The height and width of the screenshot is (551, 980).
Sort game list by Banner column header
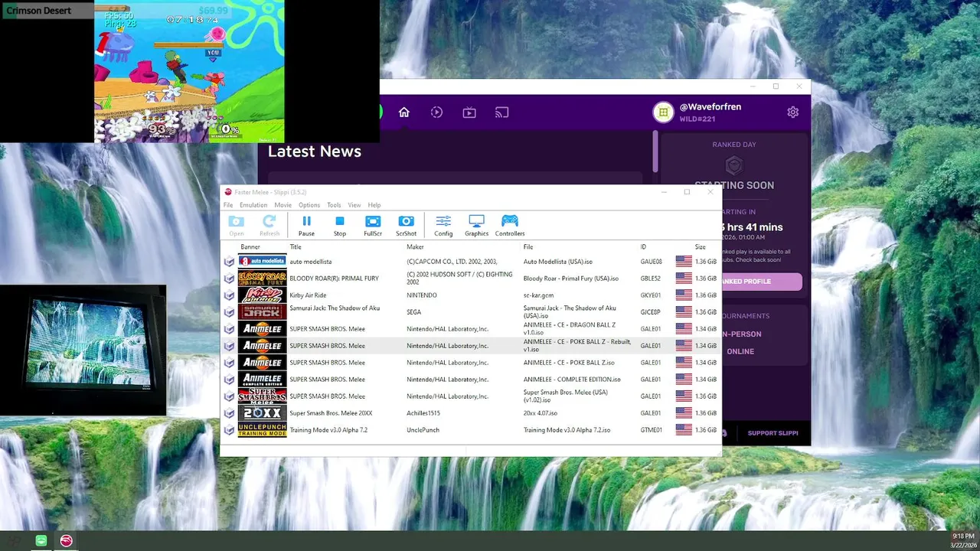coord(250,247)
